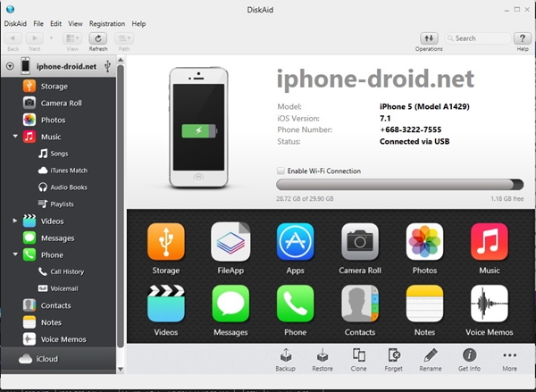The height and width of the screenshot is (392, 536).
Task: Click the storage capacity usage bar
Action: pyautogui.click(x=399, y=185)
